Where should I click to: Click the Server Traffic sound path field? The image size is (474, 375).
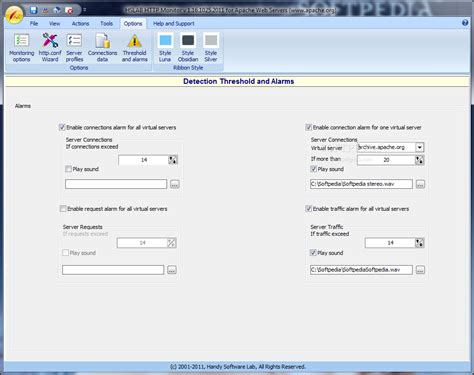(361, 270)
